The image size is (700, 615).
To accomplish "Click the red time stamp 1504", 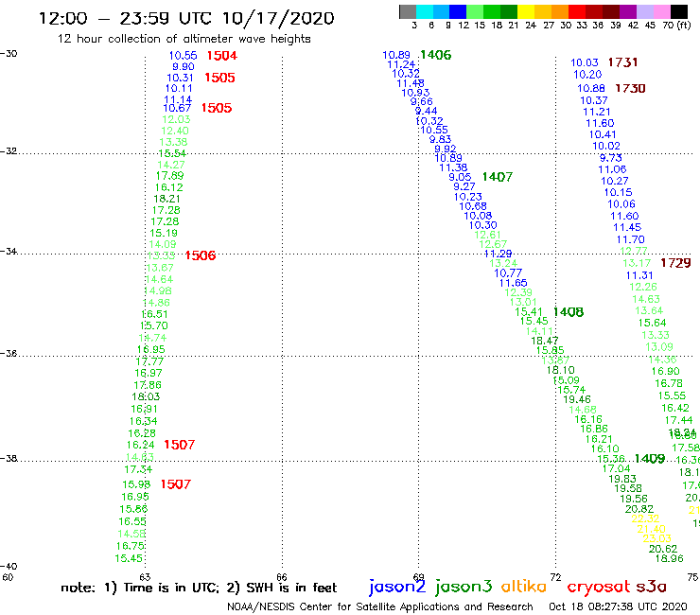I will point(222,56).
